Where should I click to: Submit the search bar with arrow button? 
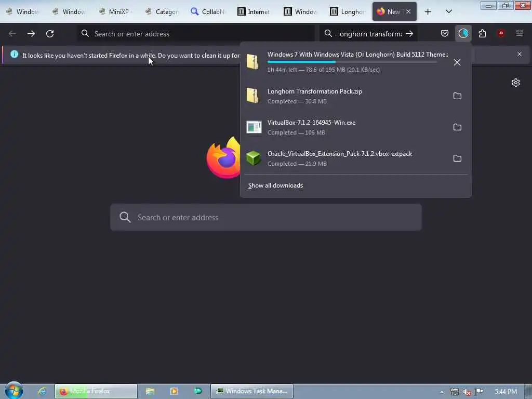coord(409,34)
